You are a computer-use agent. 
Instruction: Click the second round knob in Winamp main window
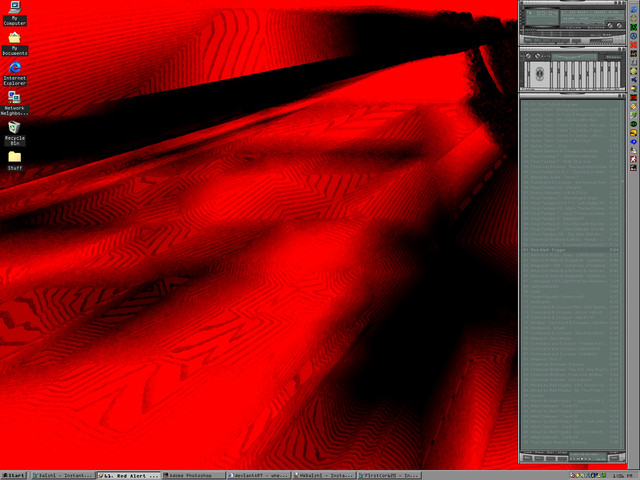619,25
